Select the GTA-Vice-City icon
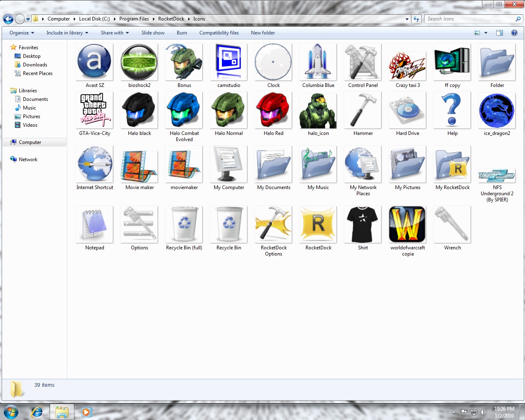Image resolution: width=525 pixels, height=420 pixels. pos(94,110)
